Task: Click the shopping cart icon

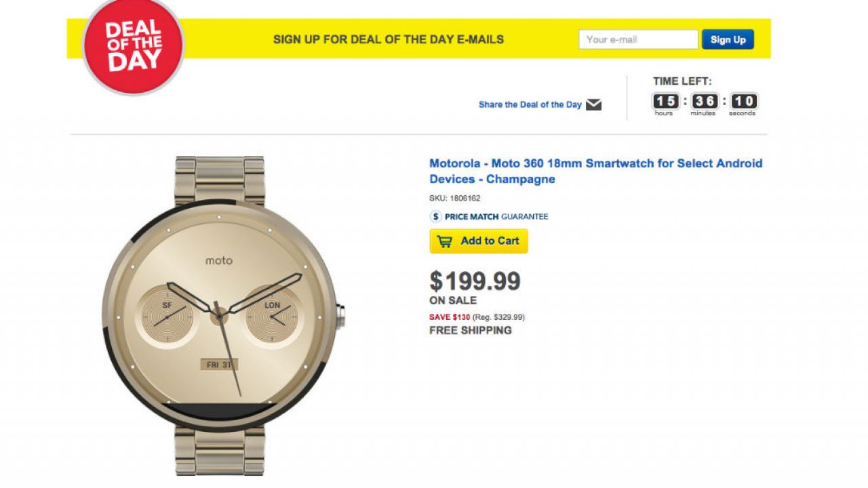Action: click(x=445, y=241)
